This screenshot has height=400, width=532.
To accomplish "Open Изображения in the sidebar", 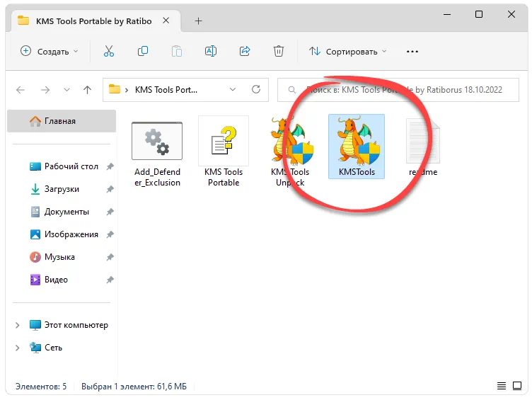I will tap(64, 234).
